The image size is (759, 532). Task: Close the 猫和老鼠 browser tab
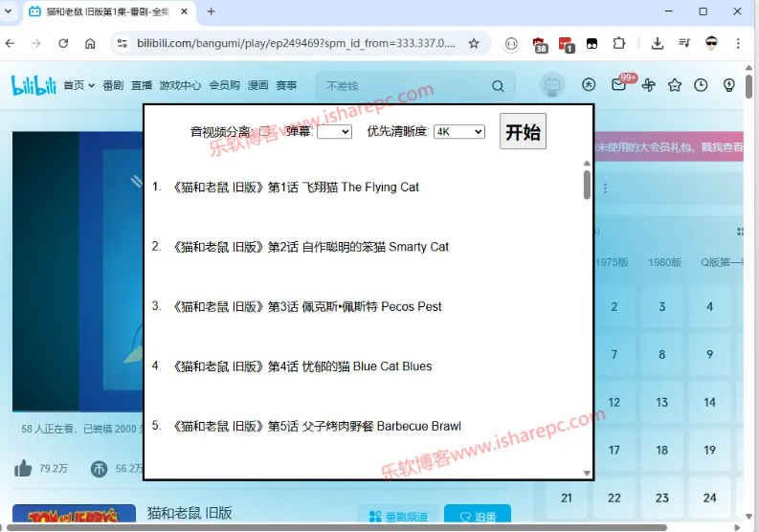(x=185, y=11)
